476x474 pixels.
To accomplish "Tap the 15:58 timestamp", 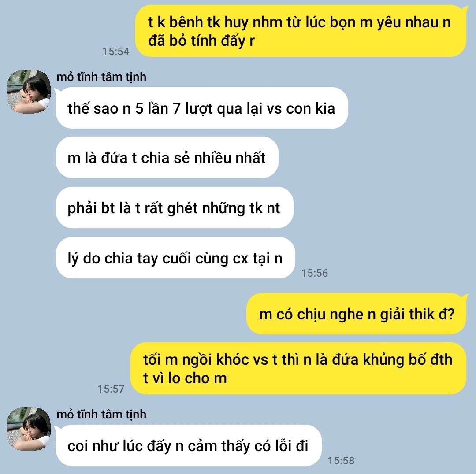I will [341, 460].
